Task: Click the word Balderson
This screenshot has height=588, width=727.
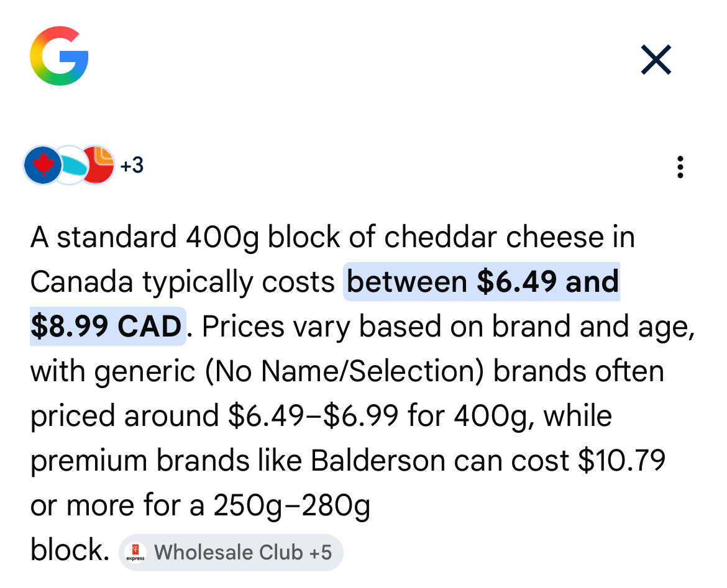Action: [378, 461]
